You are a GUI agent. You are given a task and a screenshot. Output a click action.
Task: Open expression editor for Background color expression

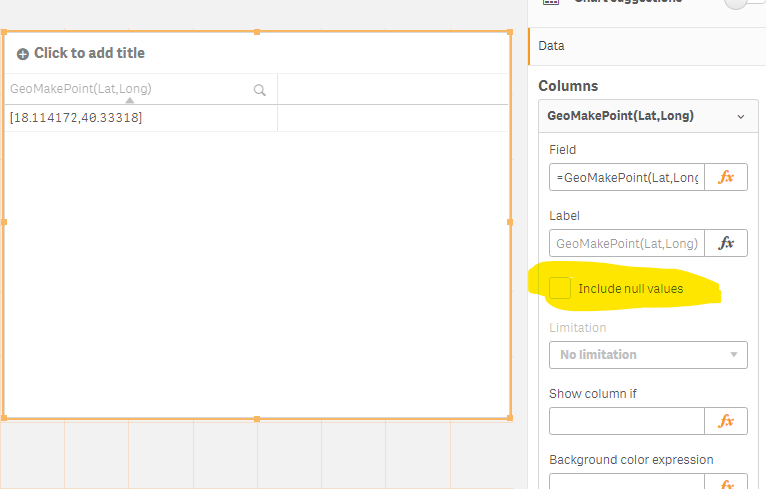[726, 482]
